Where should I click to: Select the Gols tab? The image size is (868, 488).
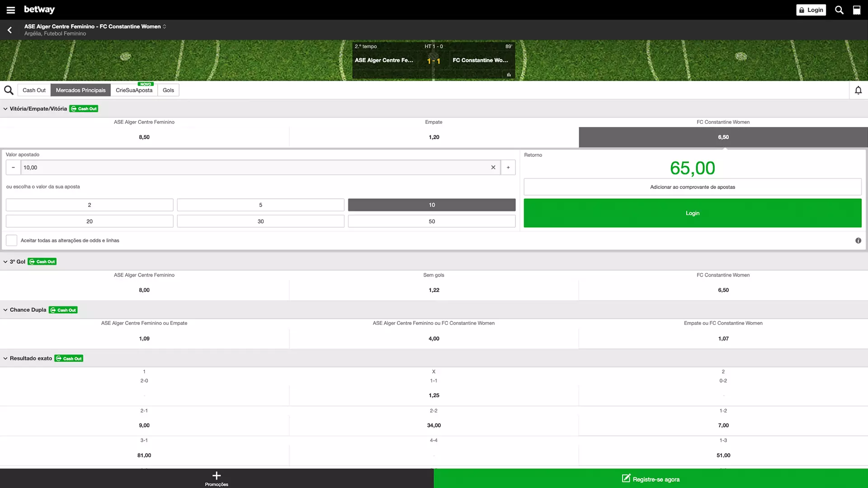click(168, 90)
